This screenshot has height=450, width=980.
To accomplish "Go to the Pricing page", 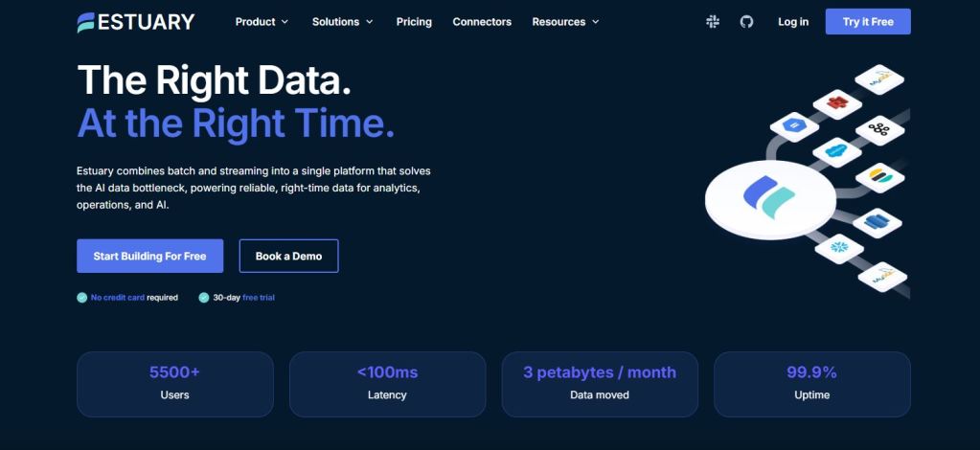I will click(414, 22).
